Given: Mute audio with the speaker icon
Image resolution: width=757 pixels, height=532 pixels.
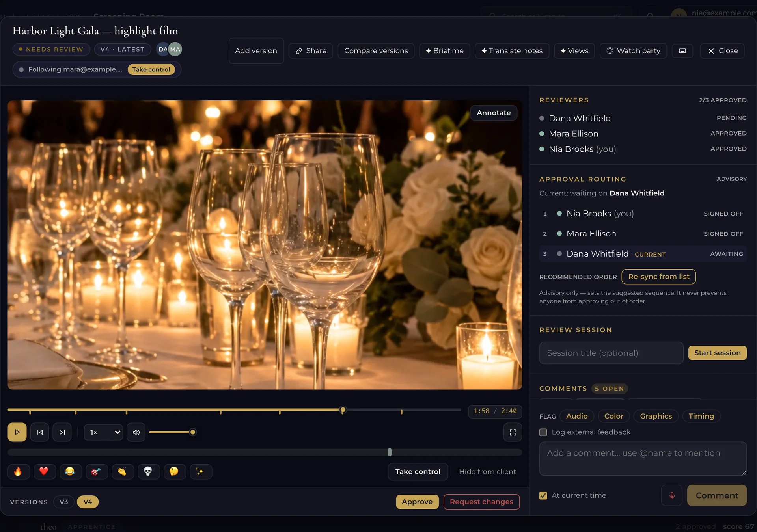Looking at the screenshot, I should click(x=136, y=432).
